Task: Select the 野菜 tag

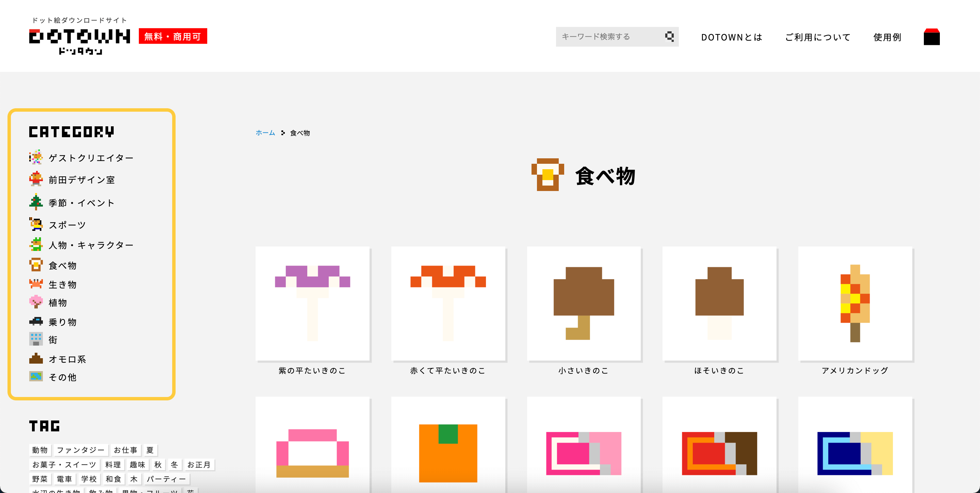Action: (x=40, y=479)
